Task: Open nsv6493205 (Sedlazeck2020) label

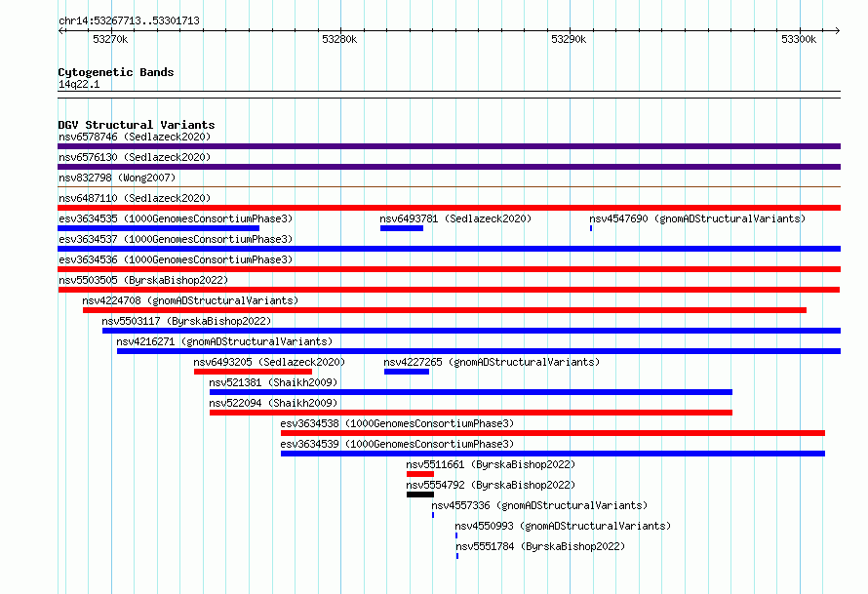Action: tap(269, 362)
